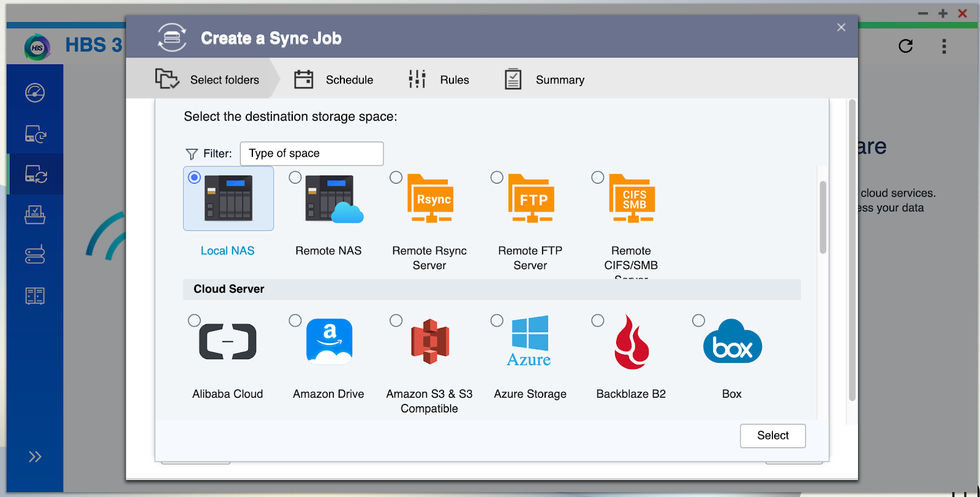Click the Azure Storage label

pyautogui.click(x=530, y=394)
